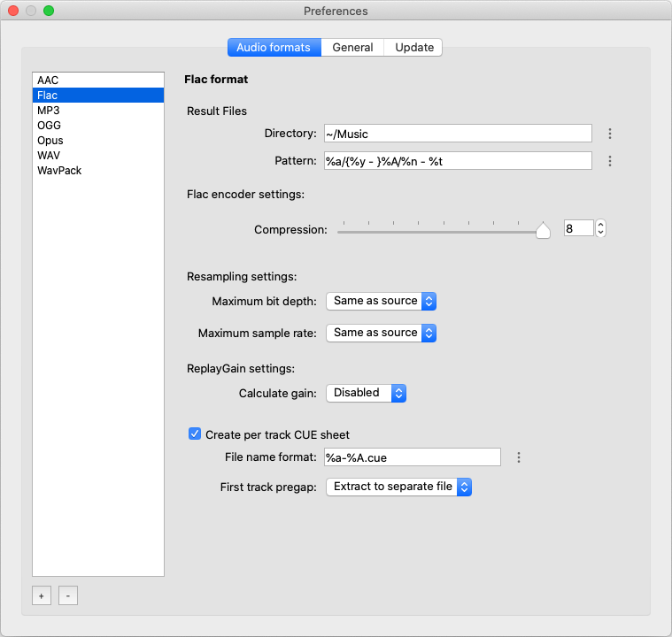The height and width of the screenshot is (637, 672).
Task: Click the Directory text field
Action: (x=457, y=134)
